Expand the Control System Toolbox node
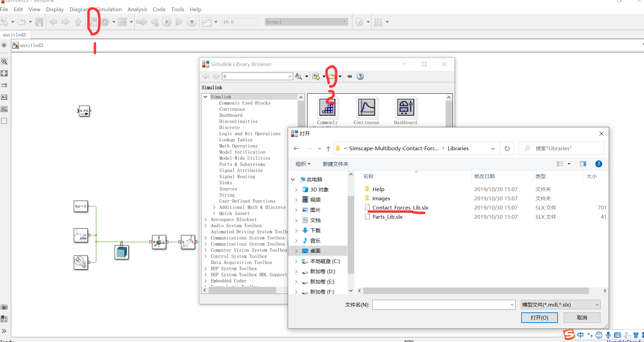The width and height of the screenshot is (644, 342). click(205, 256)
